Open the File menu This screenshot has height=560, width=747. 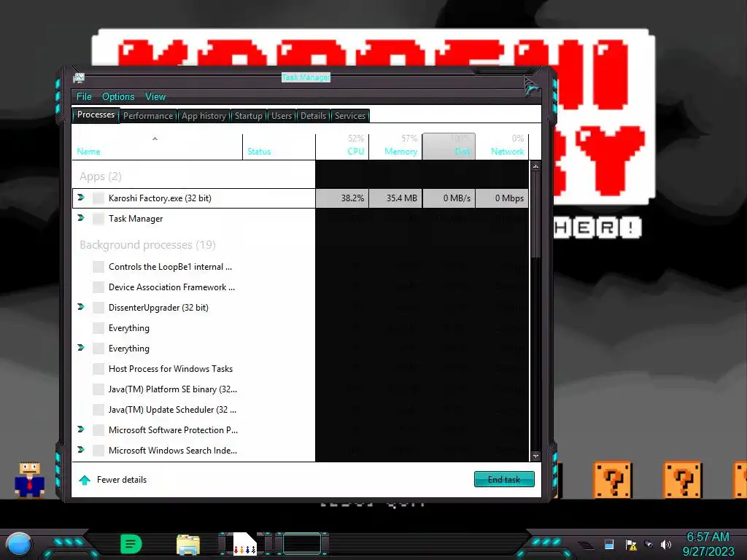point(84,97)
